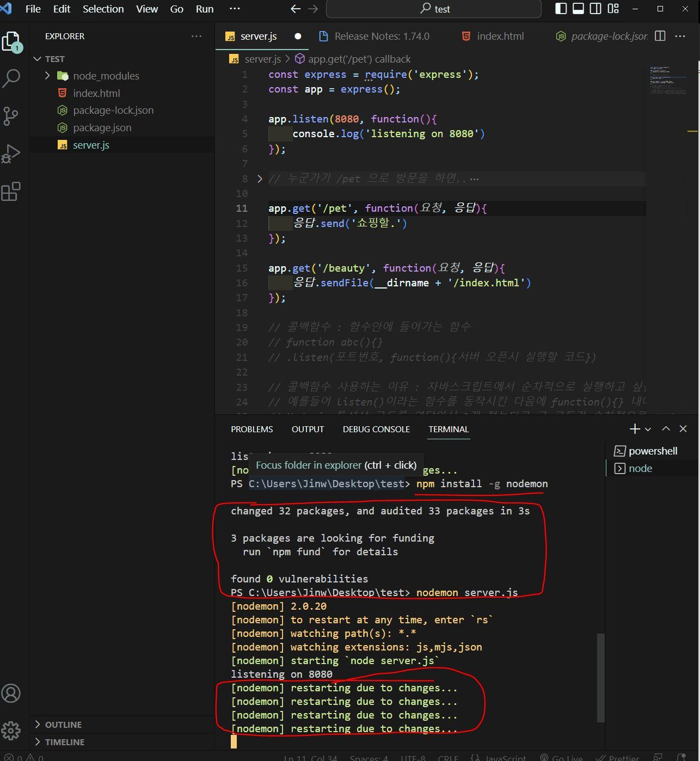This screenshot has height=761, width=700.
Task: Click line number 11 in the gutter
Action: click(x=242, y=208)
